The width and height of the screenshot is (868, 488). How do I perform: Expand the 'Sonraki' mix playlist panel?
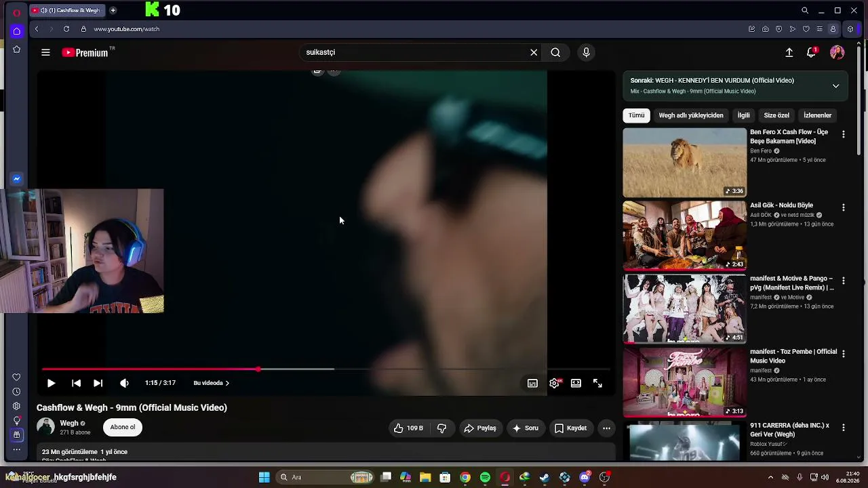(835, 86)
